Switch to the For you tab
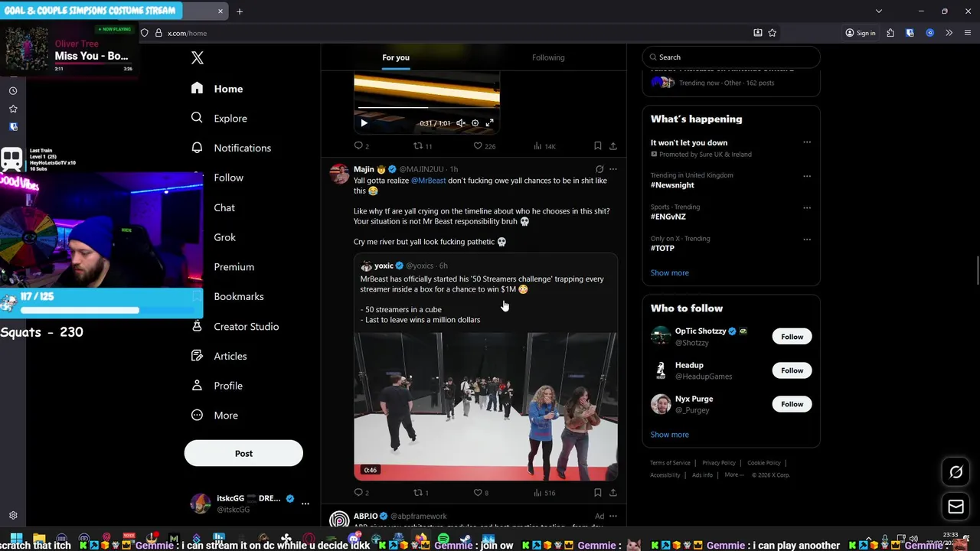980x551 pixels. [396, 57]
